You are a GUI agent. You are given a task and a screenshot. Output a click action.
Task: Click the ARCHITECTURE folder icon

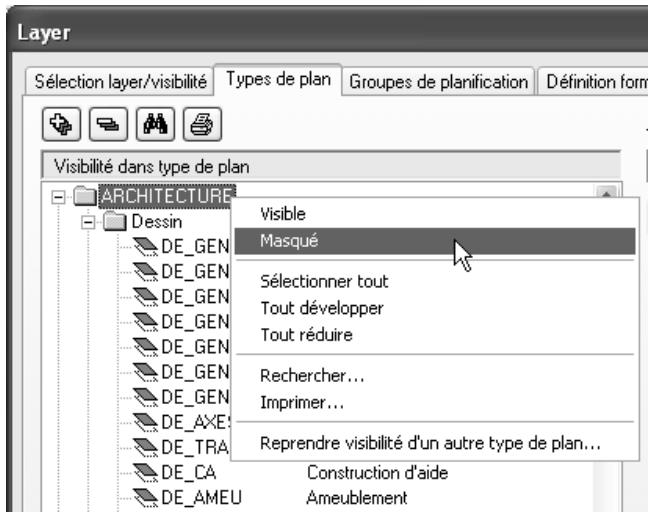[x=85, y=196]
